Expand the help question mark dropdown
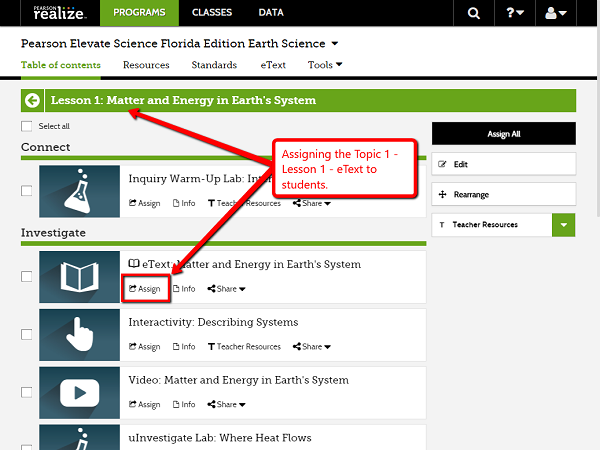 (516, 13)
